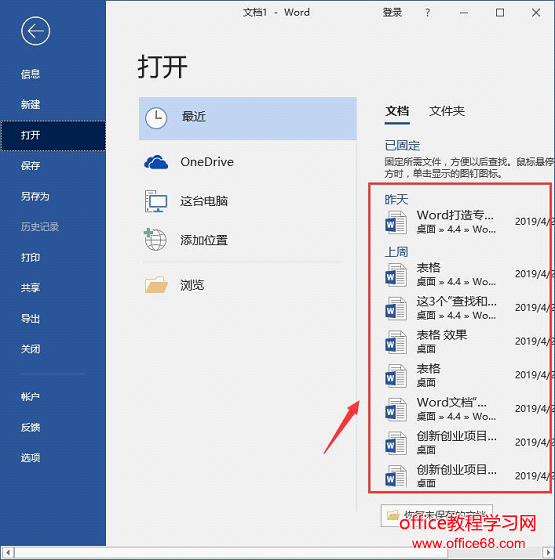Viewport: 555px width, 560px height.
Task: Click Word icon of 这3个"查找和... document
Action: (396, 309)
